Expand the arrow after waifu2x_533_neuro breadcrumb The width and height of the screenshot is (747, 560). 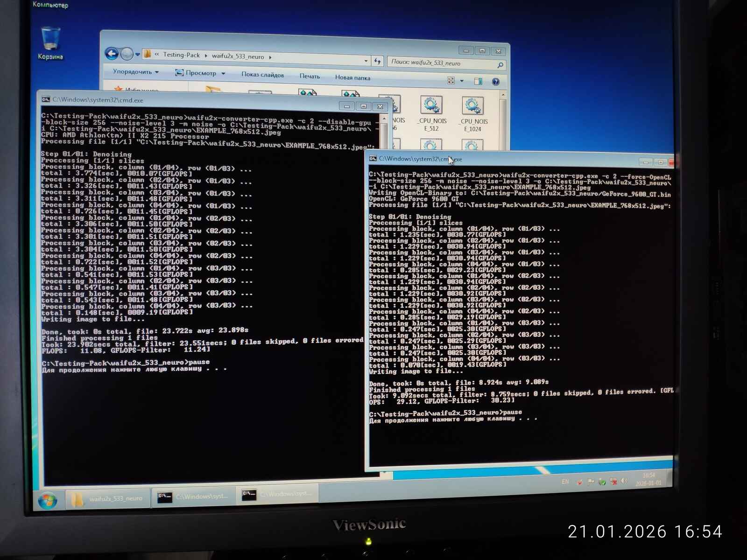[270, 57]
